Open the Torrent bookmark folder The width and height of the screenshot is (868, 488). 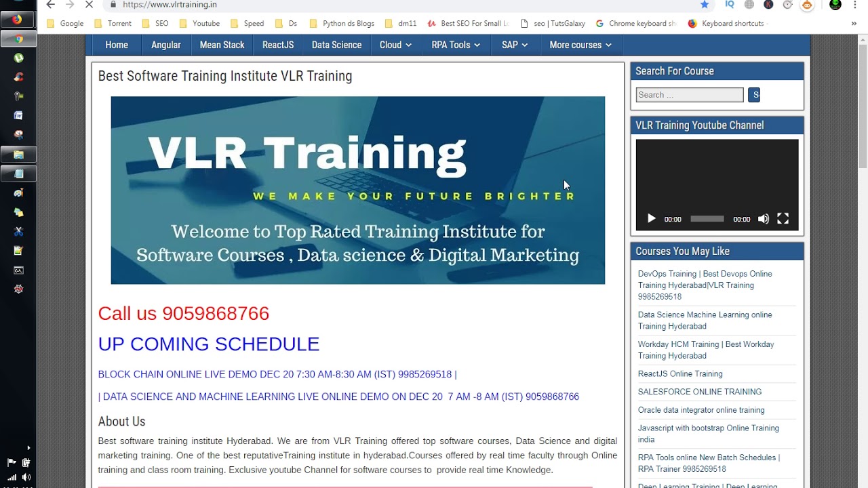pyautogui.click(x=113, y=23)
